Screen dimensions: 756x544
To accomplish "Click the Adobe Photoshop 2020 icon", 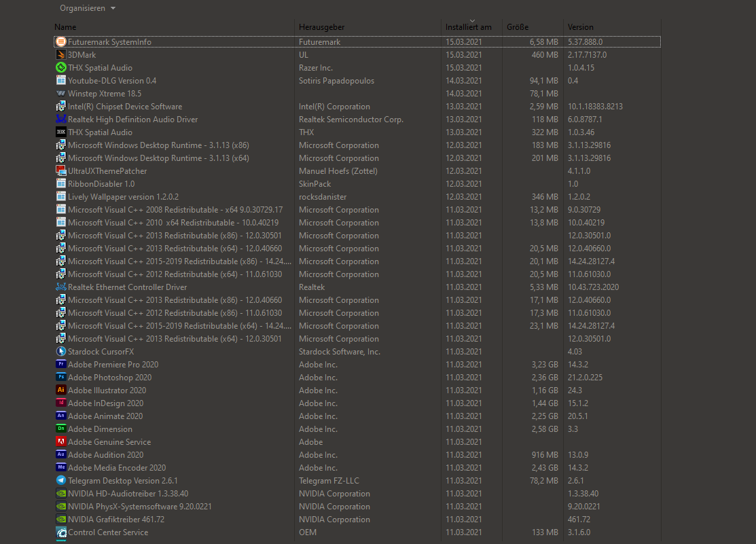I will click(60, 378).
